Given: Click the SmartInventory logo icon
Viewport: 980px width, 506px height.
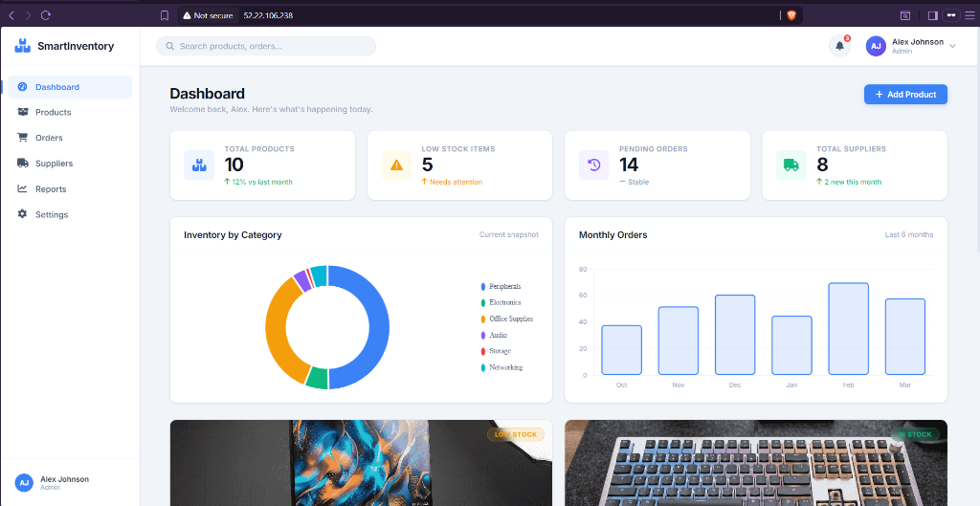Looking at the screenshot, I should pyautogui.click(x=23, y=46).
